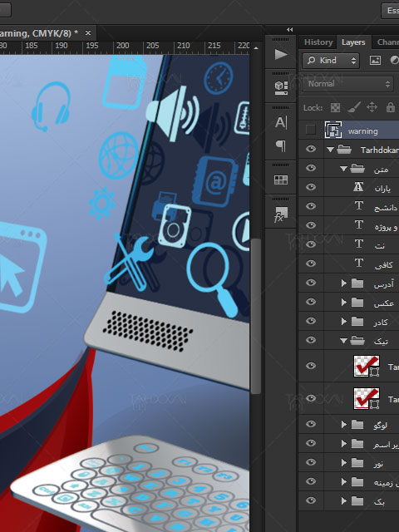This screenshot has width=399, height=532.
Task: Open the Kind filter dropdown
Action: [331, 61]
